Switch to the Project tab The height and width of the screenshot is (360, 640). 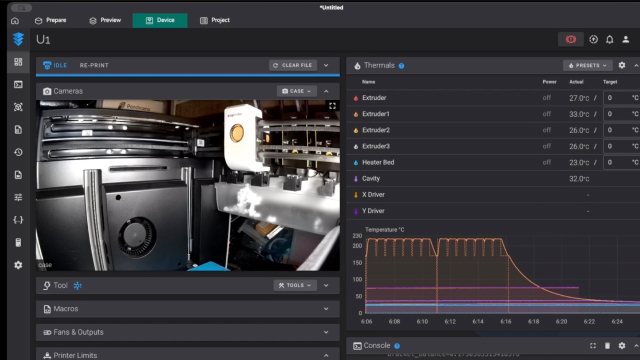(215, 20)
